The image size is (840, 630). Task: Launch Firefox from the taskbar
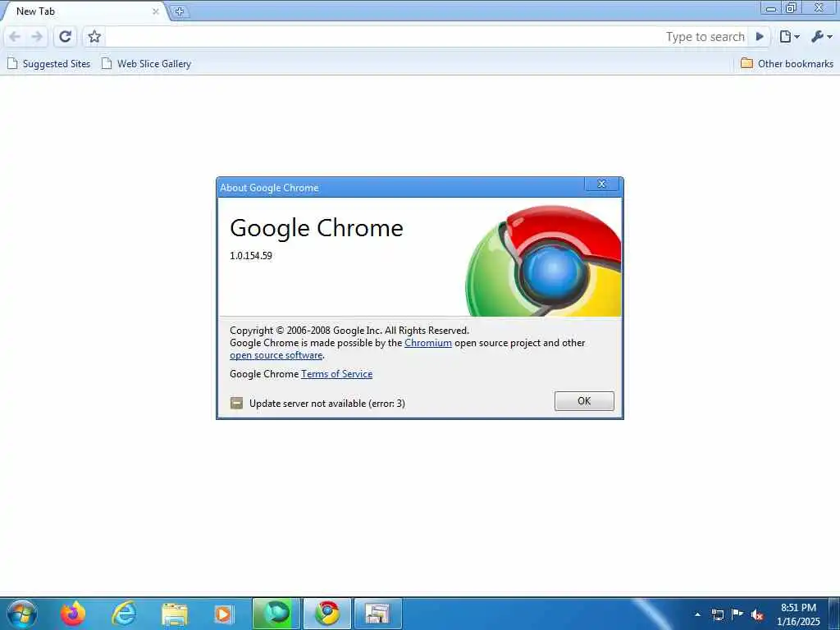pyautogui.click(x=73, y=614)
